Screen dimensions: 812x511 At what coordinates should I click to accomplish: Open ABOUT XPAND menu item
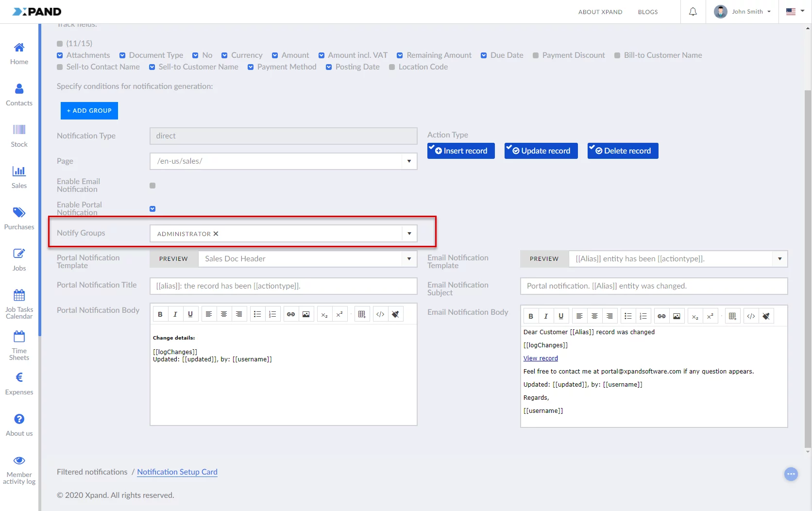click(600, 12)
